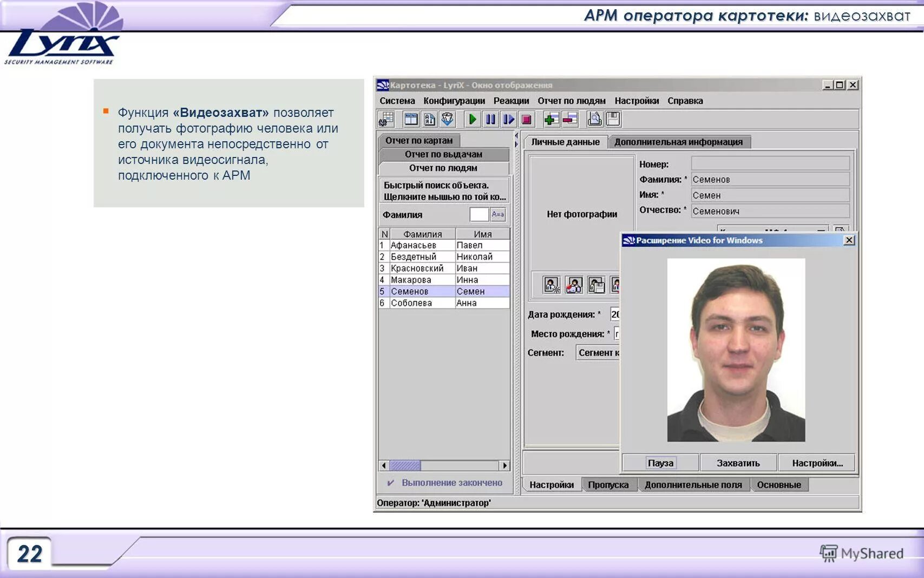
Task: Select the Отчет по людям panel tab
Action: pyautogui.click(x=443, y=168)
